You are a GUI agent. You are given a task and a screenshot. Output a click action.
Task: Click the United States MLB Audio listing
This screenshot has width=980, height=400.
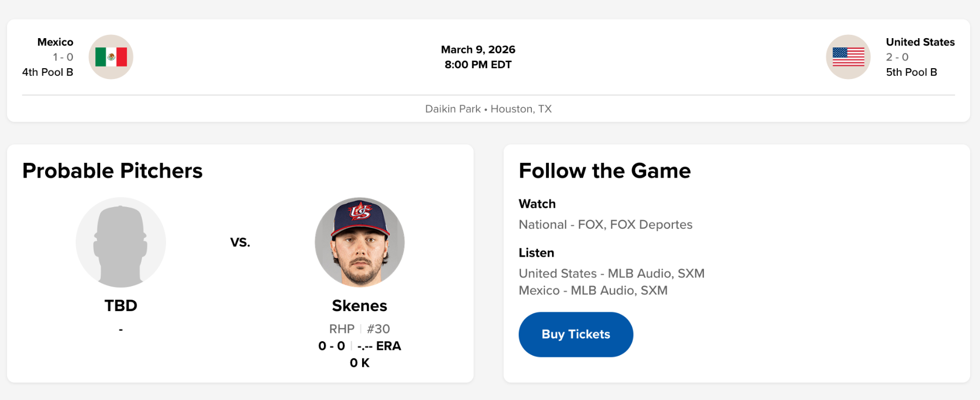pos(611,274)
